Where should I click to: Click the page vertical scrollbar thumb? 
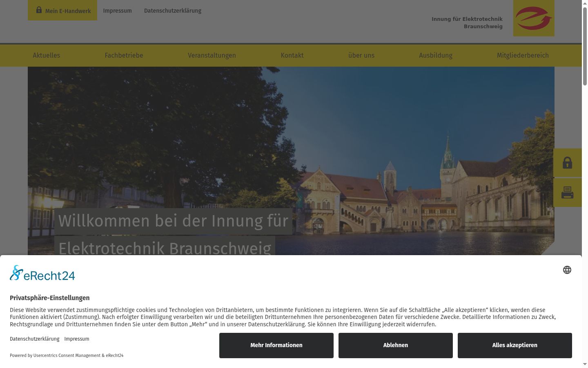tap(585, 46)
